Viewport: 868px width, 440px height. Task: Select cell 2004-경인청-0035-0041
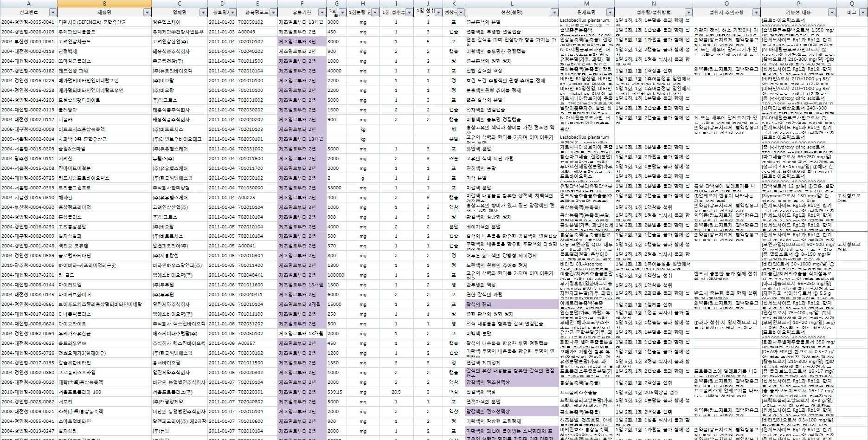(29, 22)
